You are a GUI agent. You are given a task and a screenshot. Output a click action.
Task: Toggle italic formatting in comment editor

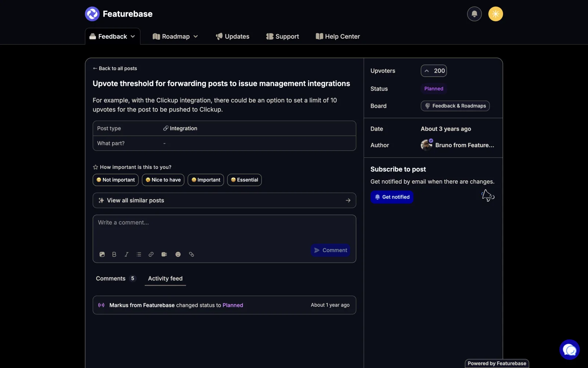pyautogui.click(x=126, y=254)
